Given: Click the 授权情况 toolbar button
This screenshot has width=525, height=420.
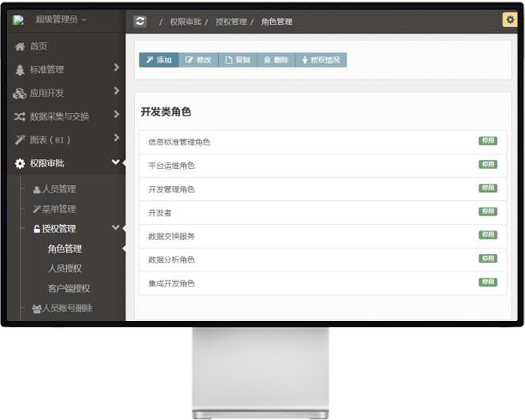Looking at the screenshot, I should [x=321, y=60].
